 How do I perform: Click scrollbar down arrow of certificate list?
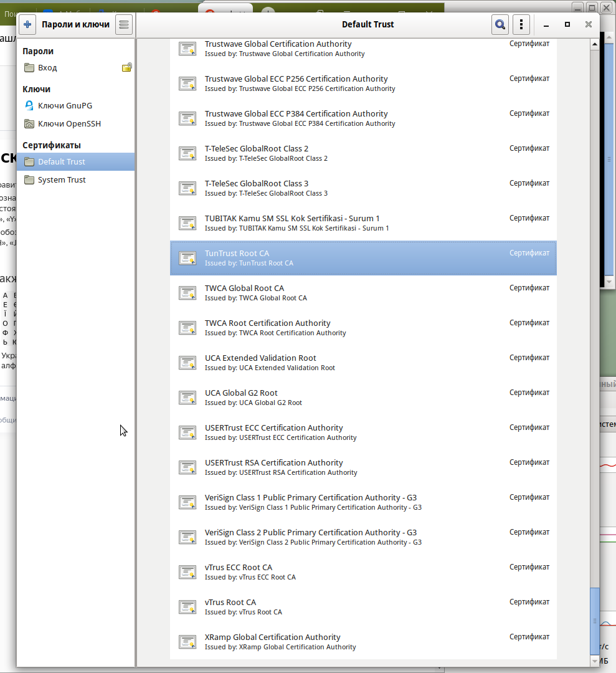click(595, 661)
